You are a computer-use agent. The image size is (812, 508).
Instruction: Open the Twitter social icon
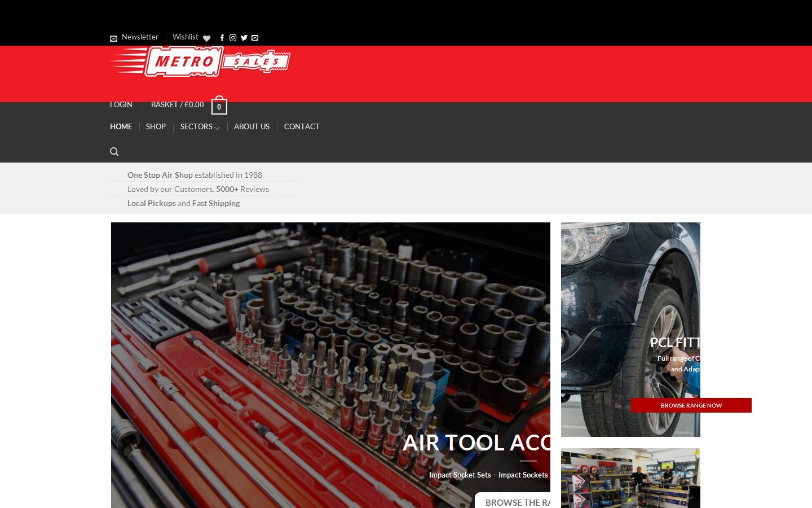(x=244, y=38)
